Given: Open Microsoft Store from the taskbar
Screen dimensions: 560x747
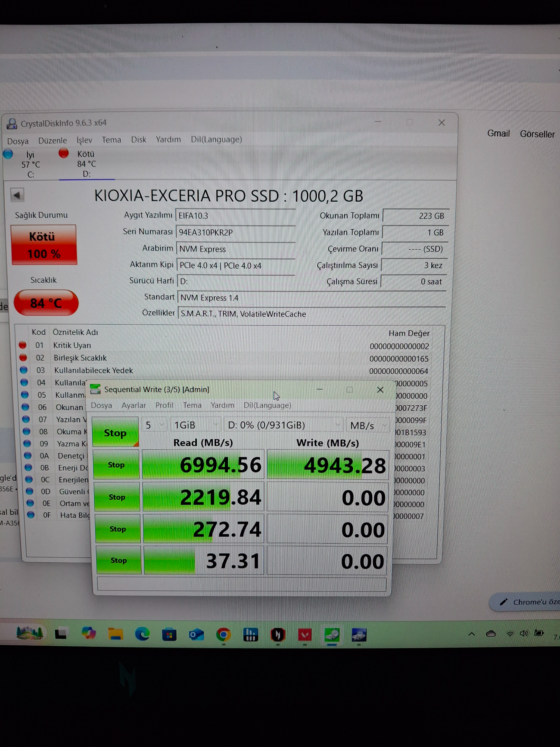Looking at the screenshot, I should 169,635.
